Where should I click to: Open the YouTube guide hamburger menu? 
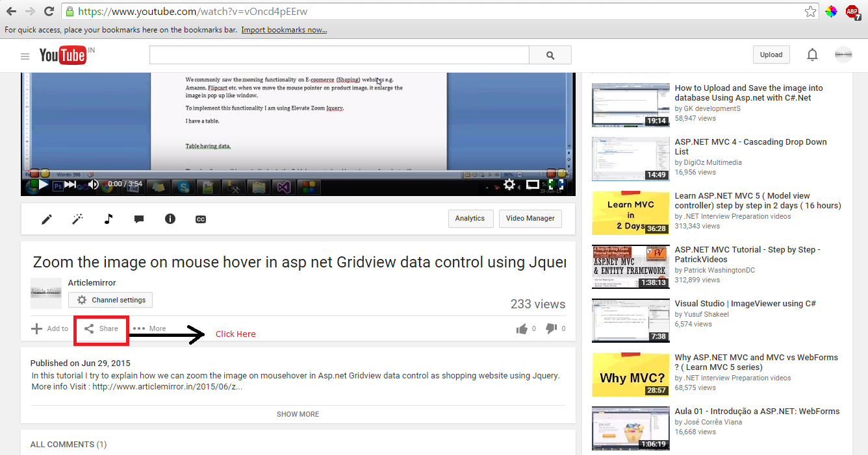tap(25, 56)
